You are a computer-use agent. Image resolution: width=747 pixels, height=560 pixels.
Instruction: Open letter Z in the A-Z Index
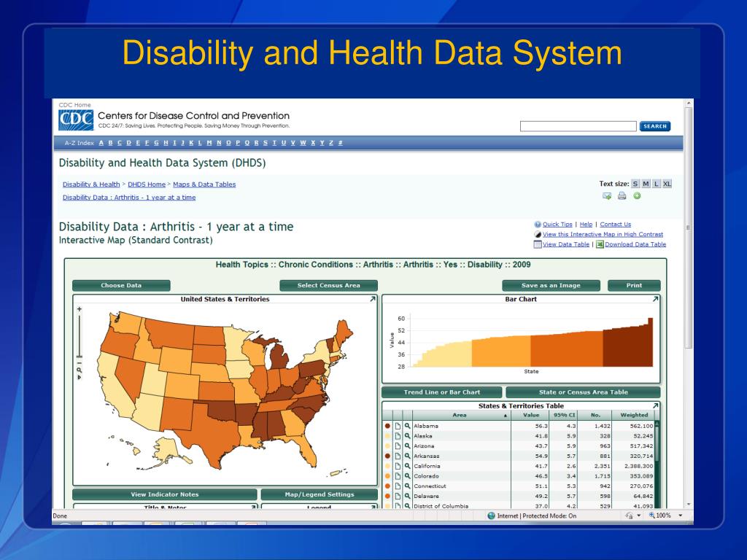331,143
